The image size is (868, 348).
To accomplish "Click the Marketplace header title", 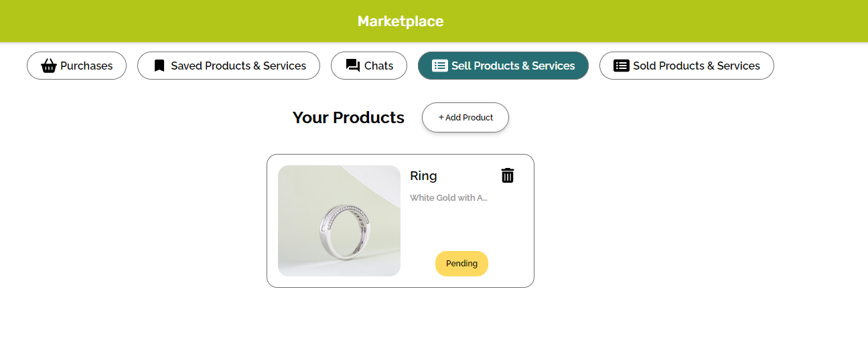I will [x=401, y=21].
